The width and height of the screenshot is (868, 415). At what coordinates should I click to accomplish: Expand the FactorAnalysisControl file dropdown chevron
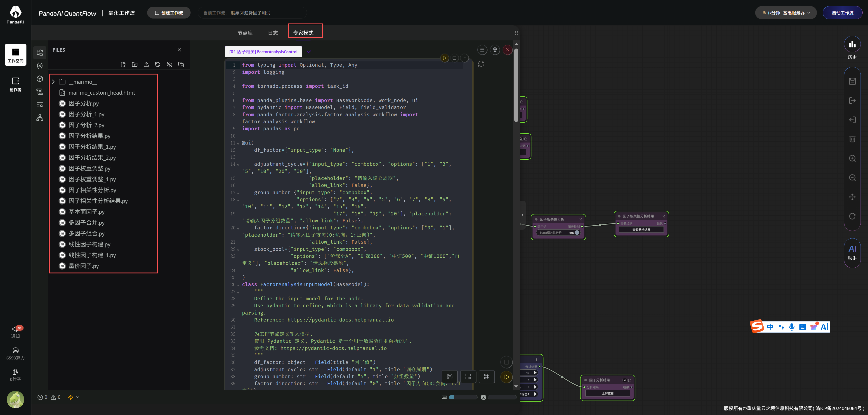pos(309,51)
